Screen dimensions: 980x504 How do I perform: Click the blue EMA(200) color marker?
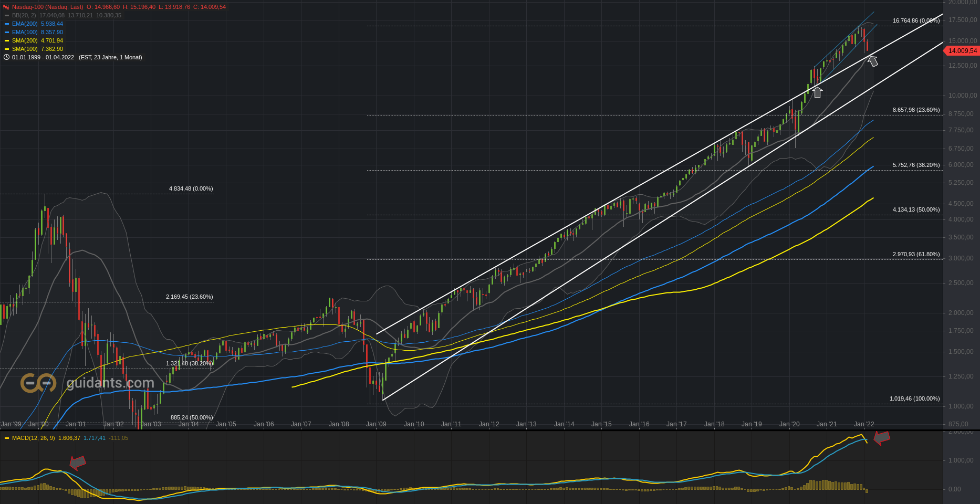(7, 24)
